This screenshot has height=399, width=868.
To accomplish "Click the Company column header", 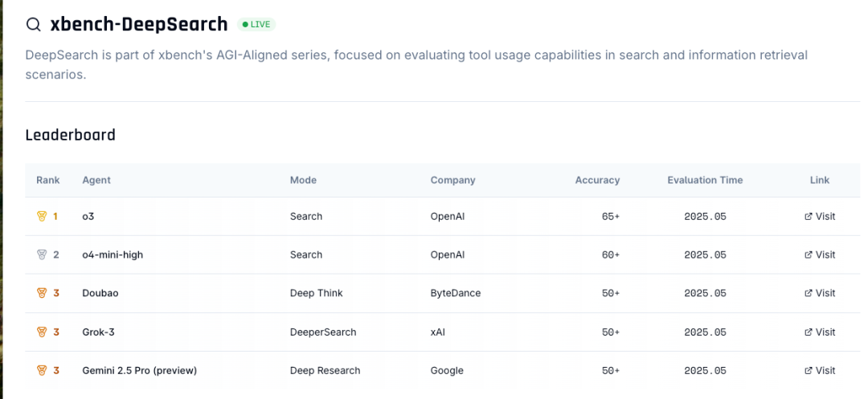I will [452, 181].
